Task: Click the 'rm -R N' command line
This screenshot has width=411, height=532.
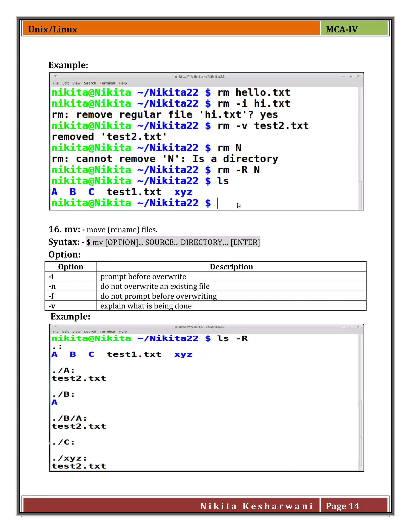Action: (156, 170)
